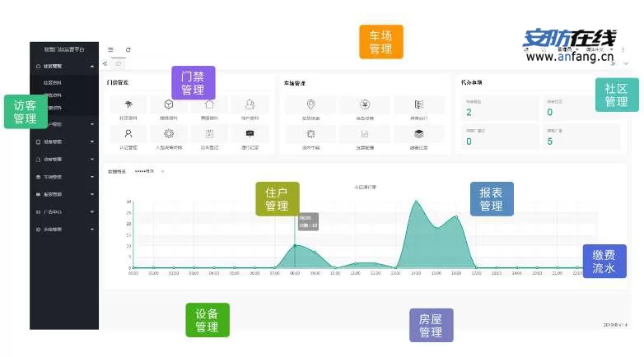
Task: Click the house icon in access management panel
Action: 209,104
